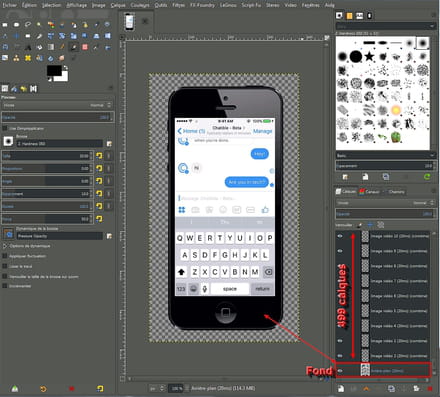Viewport: 440px width, 397px height.
Task: Create a new layer in Calques panel
Action: [x=340, y=389]
